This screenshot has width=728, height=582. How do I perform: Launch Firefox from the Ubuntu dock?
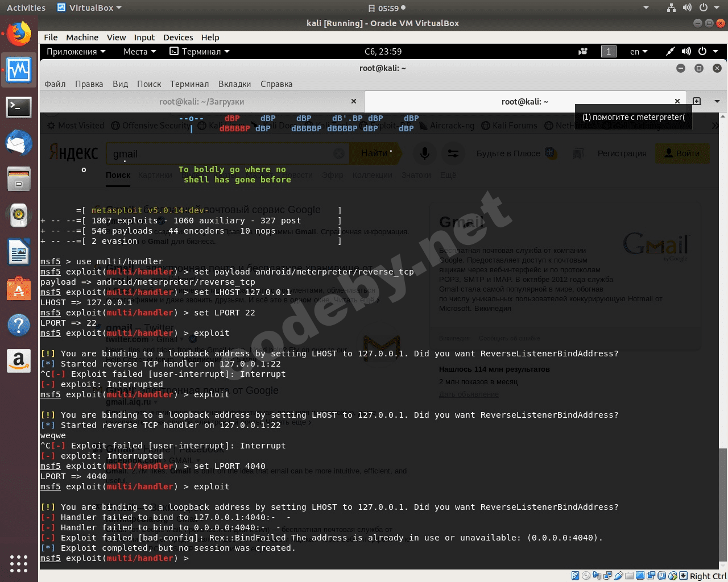click(19, 34)
